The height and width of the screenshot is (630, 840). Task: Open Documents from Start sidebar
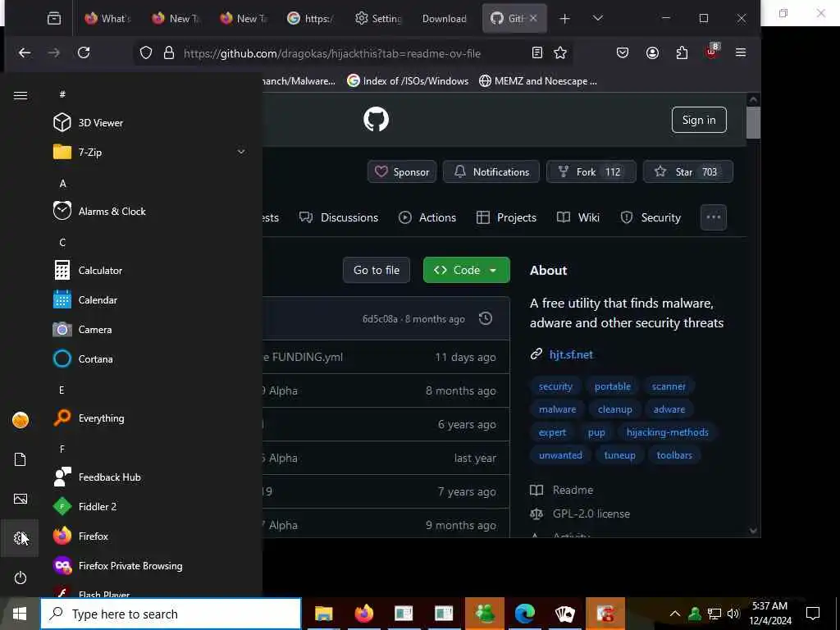point(21,459)
